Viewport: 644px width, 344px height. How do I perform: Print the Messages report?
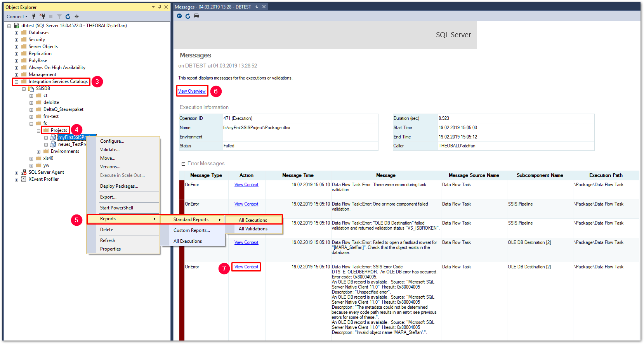(x=196, y=16)
